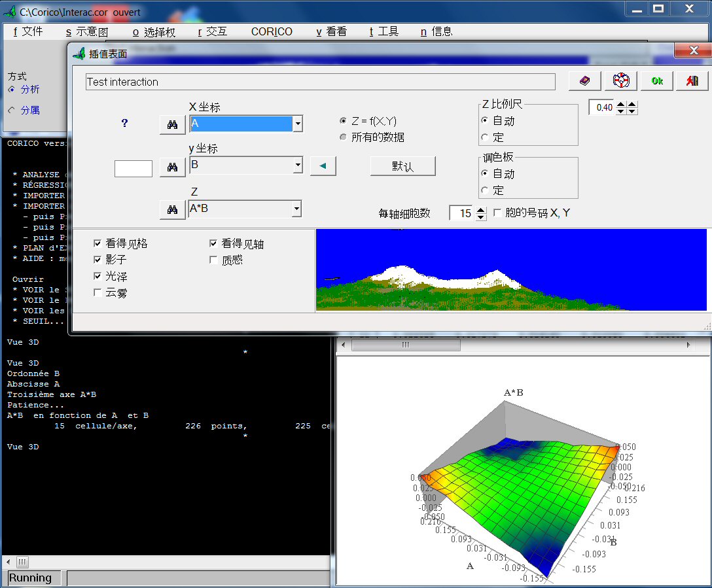Screen dimensions: 712x588
Task: Open the 工具 menu
Action: pyautogui.click(x=384, y=31)
